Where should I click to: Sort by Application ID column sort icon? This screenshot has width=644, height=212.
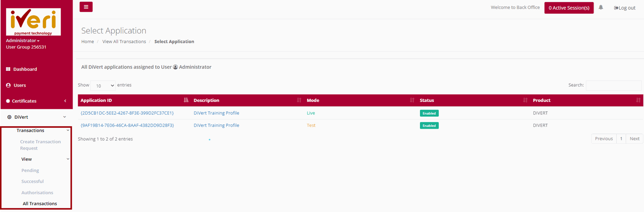[x=186, y=100]
